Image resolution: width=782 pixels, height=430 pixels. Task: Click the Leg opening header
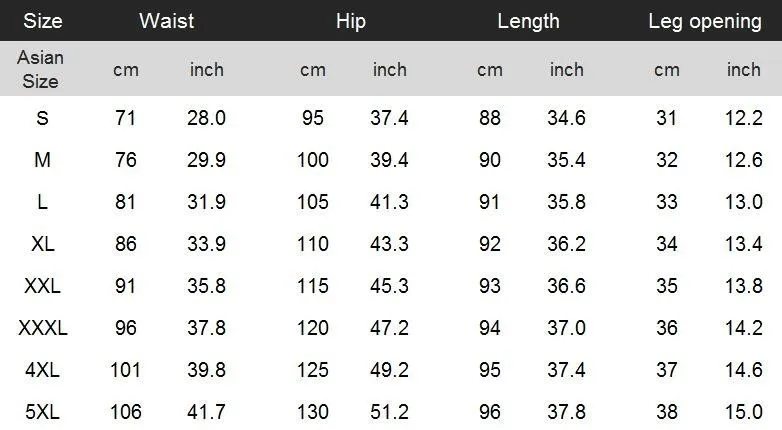point(705,21)
